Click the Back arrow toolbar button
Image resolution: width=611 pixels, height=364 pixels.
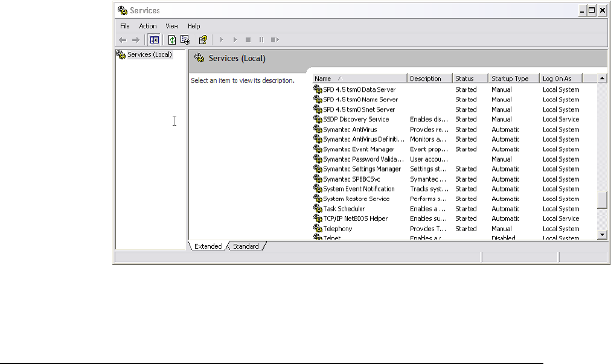click(x=123, y=40)
